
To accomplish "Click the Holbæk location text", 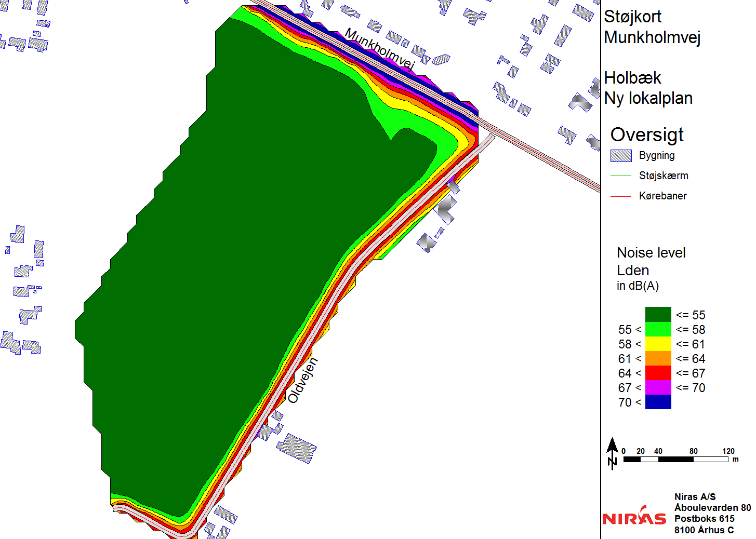I will 632,78.
